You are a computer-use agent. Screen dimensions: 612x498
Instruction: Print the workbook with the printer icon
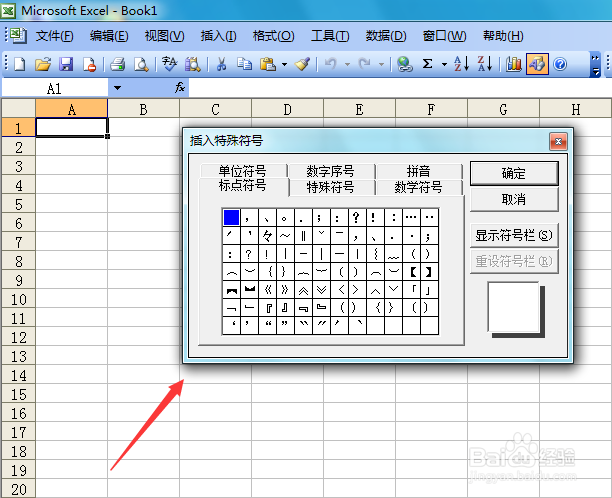[x=117, y=64]
